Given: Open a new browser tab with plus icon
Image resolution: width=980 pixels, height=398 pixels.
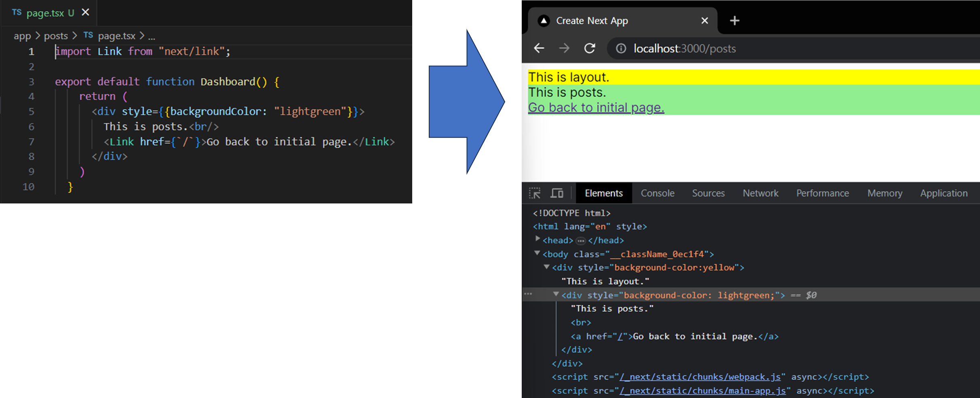Looking at the screenshot, I should pyautogui.click(x=735, y=21).
